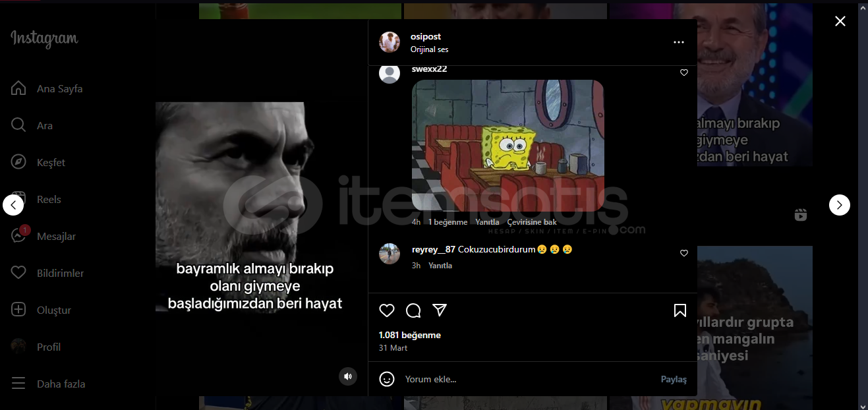Like reyrey__87's comment heart

(684, 253)
